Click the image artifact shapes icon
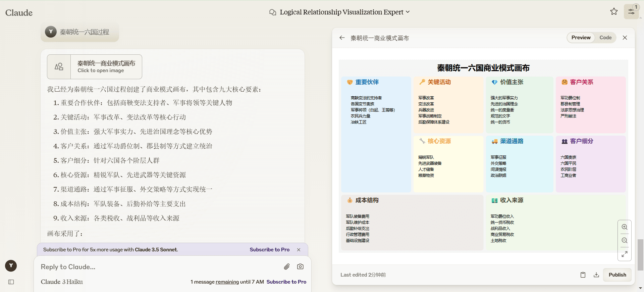This screenshot has height=292, width=644. (59, 66)
